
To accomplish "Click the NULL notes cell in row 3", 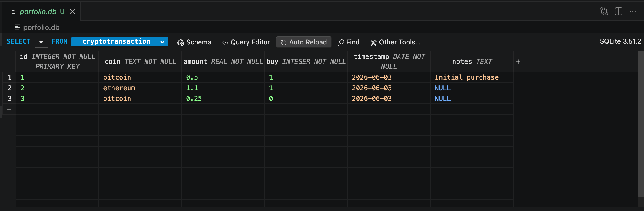I will pyautogui.click(x=472, y=98).
